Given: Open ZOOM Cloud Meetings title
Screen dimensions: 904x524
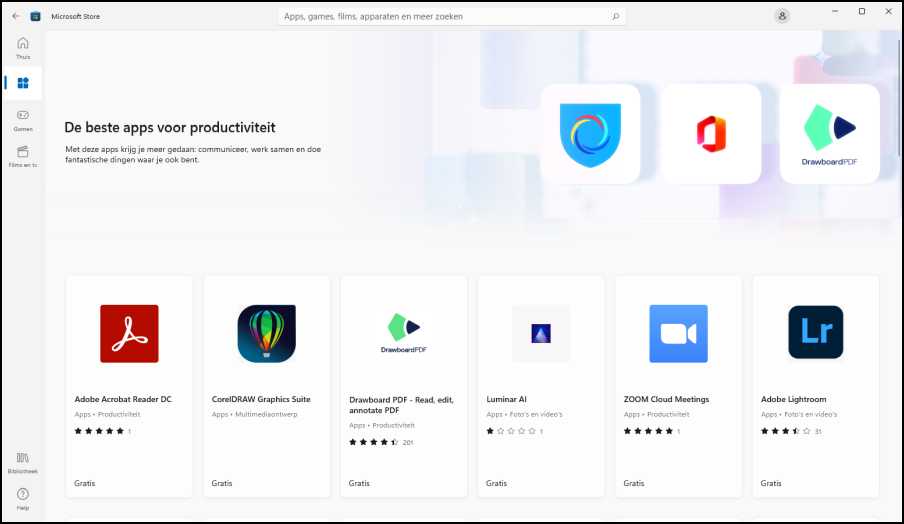Looking at the screenshot, I should (x=666, y=399).
